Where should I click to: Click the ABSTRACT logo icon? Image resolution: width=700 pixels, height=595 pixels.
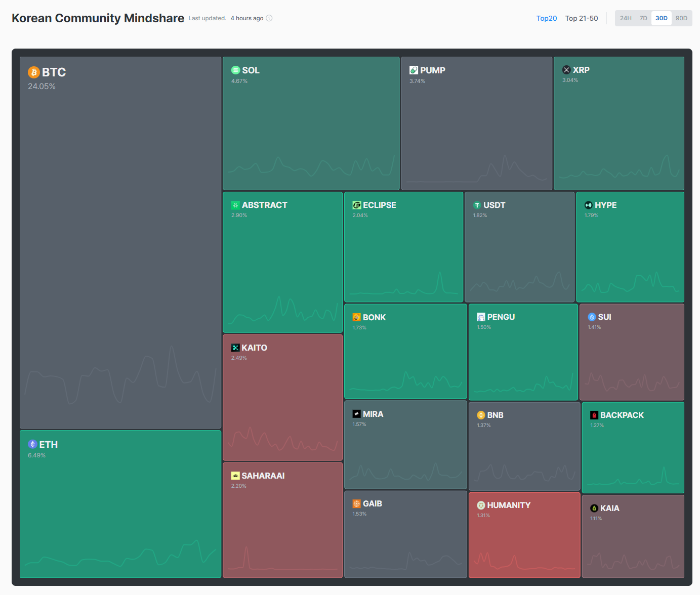[x=235, y=205]
